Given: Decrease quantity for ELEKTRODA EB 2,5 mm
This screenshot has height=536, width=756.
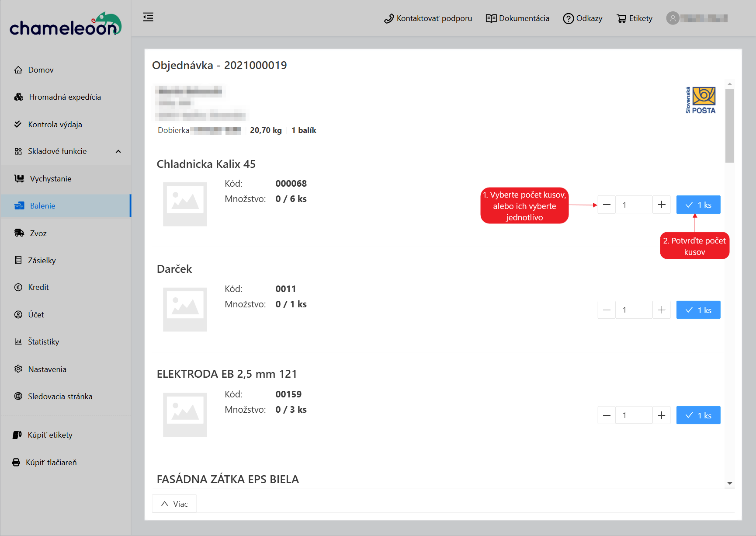Looking at the screenshot, I should click(x=607, y=415).
